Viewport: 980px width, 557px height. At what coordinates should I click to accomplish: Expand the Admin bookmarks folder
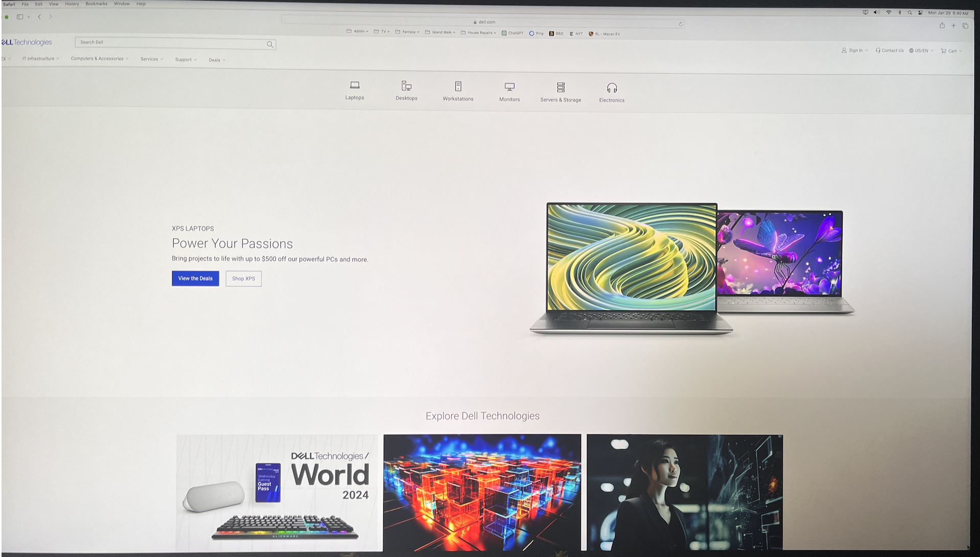[357, 31]
